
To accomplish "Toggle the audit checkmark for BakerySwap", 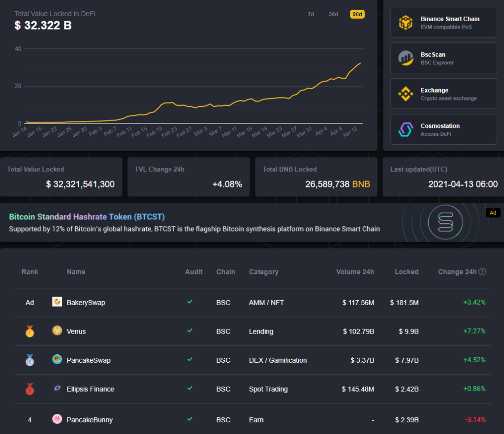I will point(189,302).
